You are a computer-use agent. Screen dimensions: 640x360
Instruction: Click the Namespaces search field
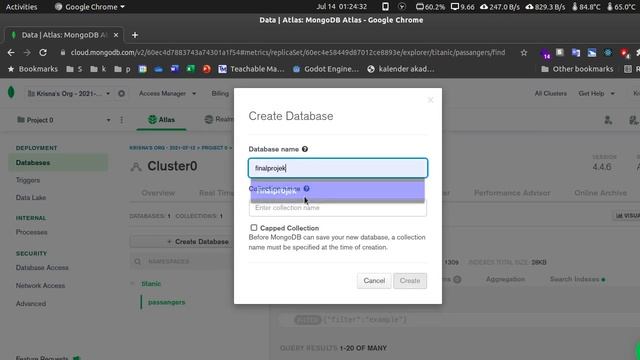tap(182, 261)
